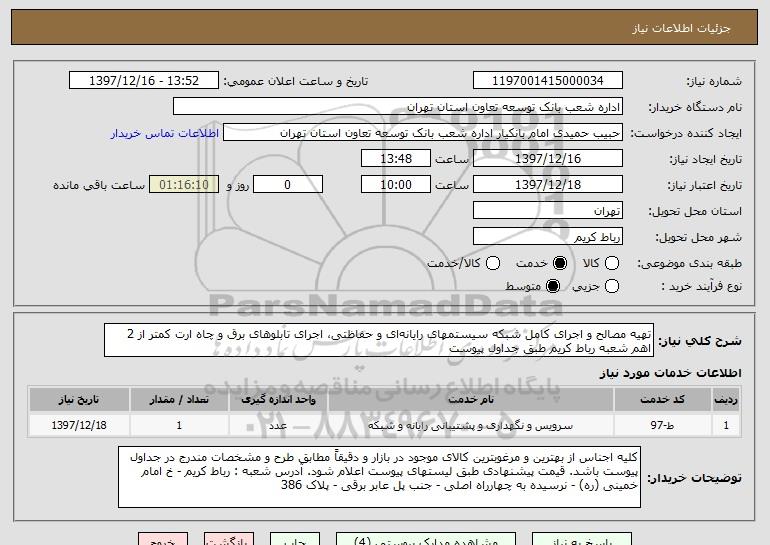Click the بازگشت back button

[x=229, y=540]
